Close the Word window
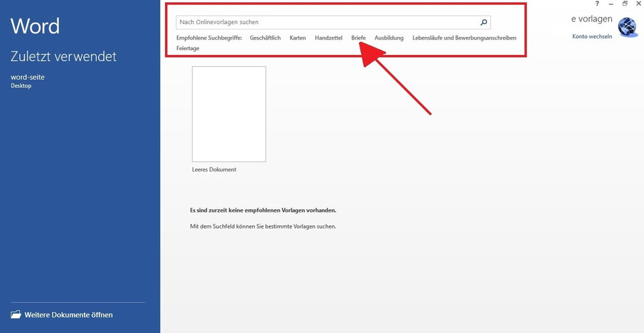 (x=638, y=4)
